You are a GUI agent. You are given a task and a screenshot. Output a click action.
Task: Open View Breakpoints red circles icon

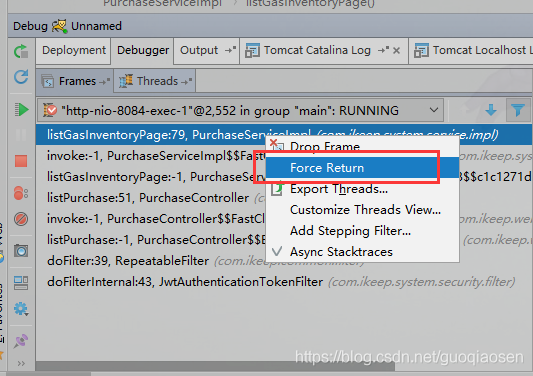[21, 193]
